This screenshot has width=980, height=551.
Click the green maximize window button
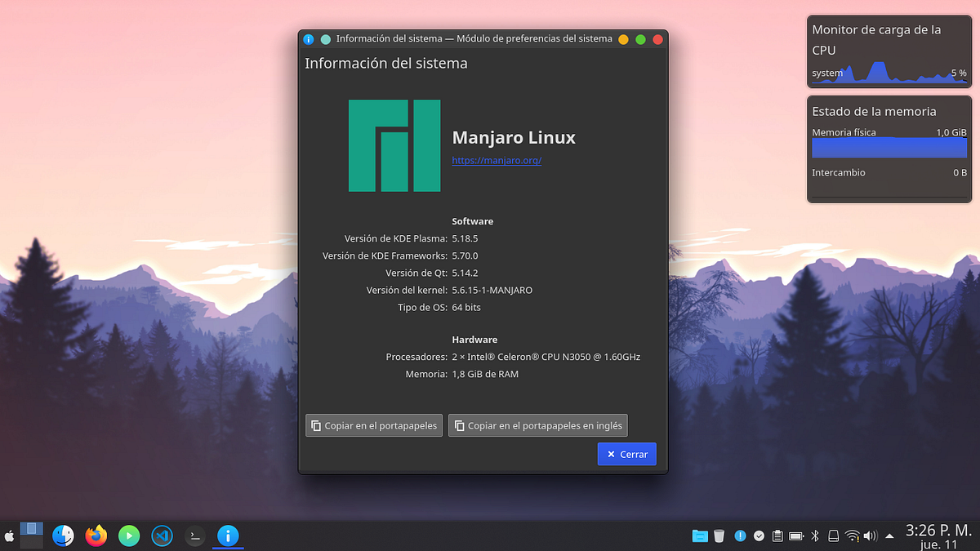click(640, 39)
